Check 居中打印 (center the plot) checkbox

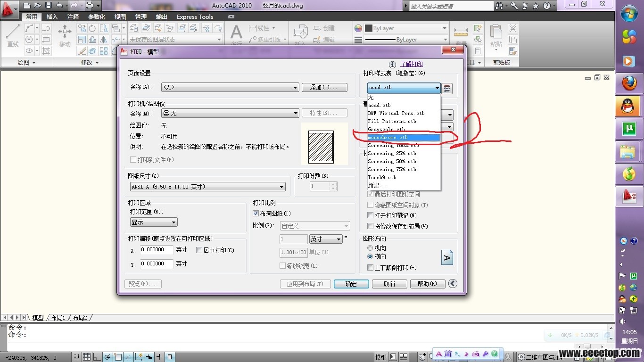[x=199, y=250]
